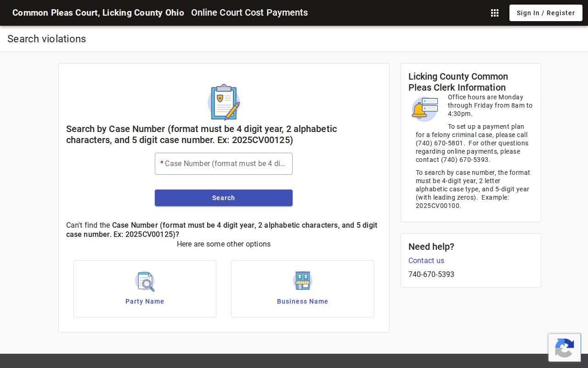
Task: Click the Common Pleas Court, Licking County Ohio title
Action: click(98, 13)
